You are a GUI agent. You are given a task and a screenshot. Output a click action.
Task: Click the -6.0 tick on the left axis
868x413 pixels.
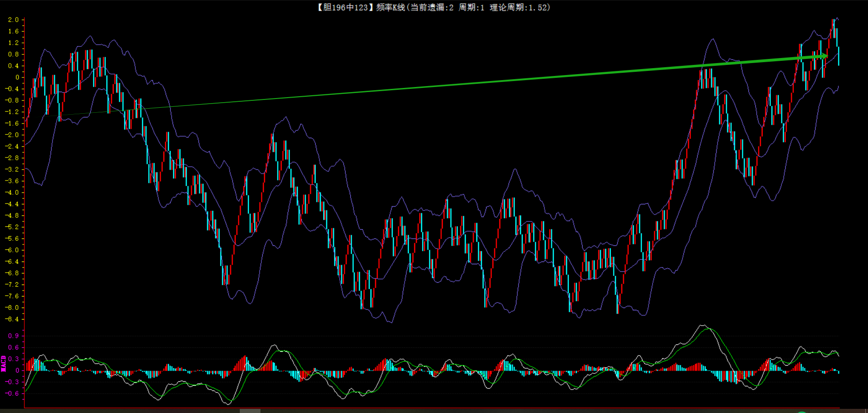click(12, 250)
